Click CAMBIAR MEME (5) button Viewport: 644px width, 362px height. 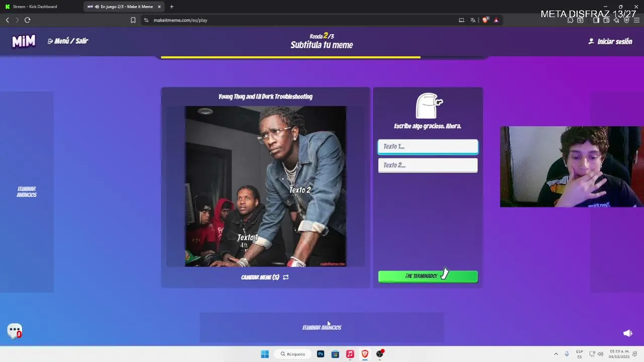[265, 277]
